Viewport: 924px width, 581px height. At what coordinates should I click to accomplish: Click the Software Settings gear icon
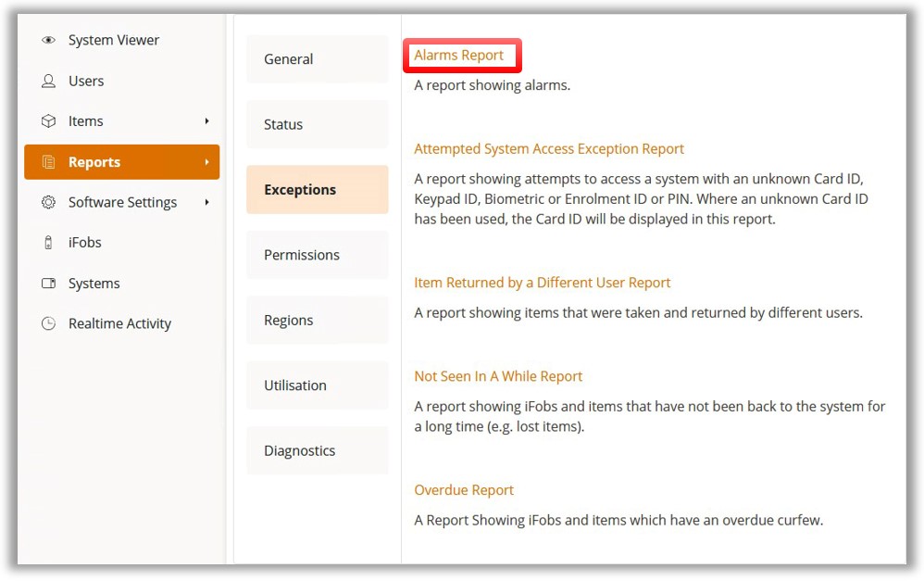point(49,202)
